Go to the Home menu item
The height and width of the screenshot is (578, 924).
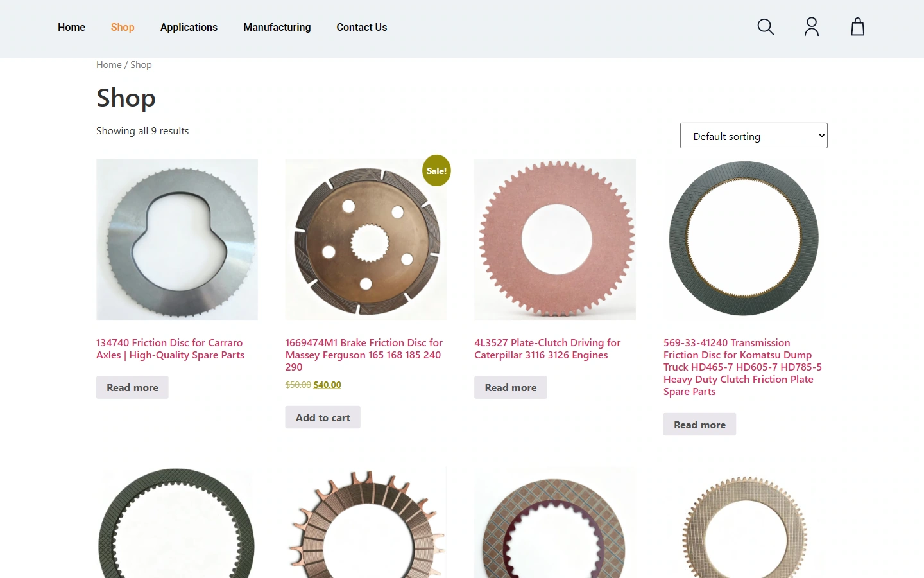[x=71, y=27]
